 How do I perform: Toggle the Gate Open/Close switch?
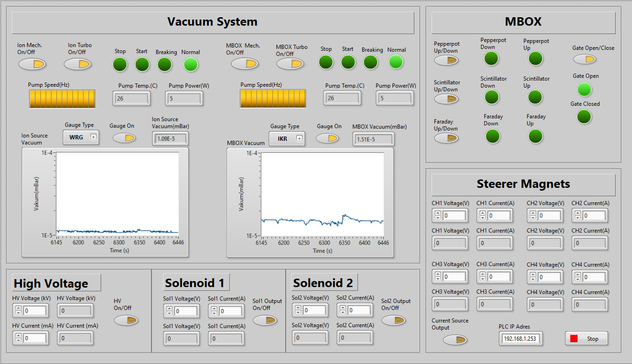pyautogui.click(x=584, y=59)
